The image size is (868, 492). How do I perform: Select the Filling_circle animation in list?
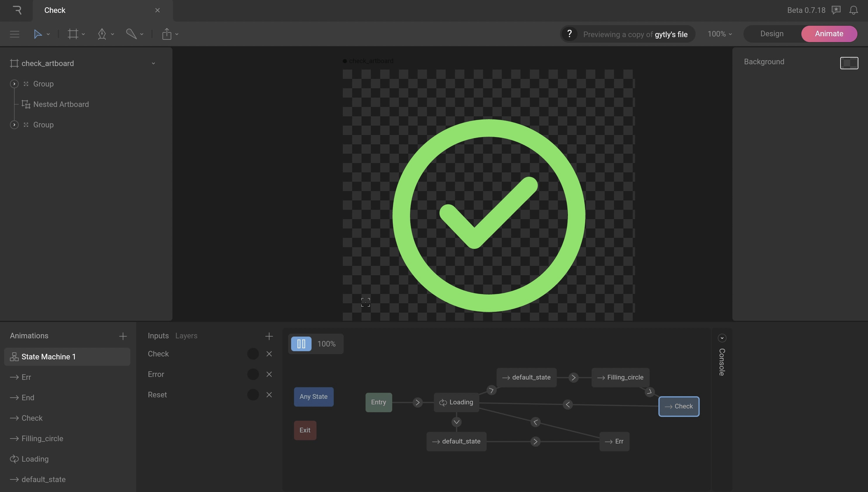click(42, 438)
